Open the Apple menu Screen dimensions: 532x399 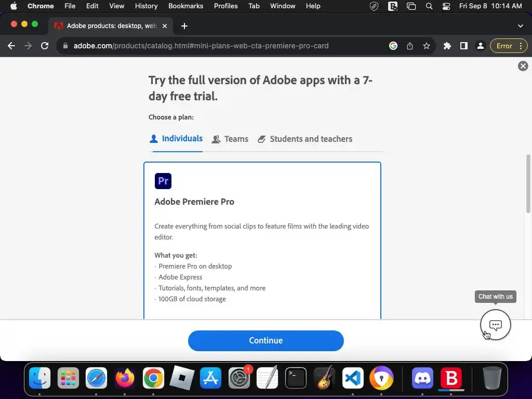click(14, 6)
